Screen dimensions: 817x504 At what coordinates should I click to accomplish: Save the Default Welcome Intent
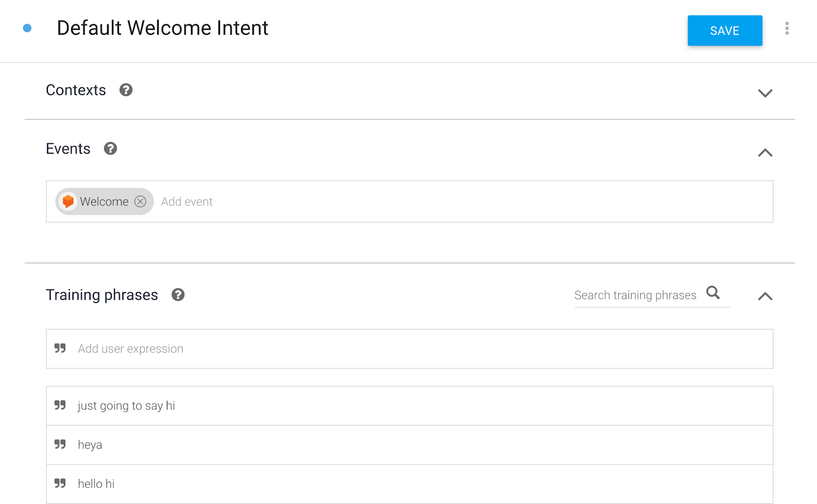tap(725, 31)
